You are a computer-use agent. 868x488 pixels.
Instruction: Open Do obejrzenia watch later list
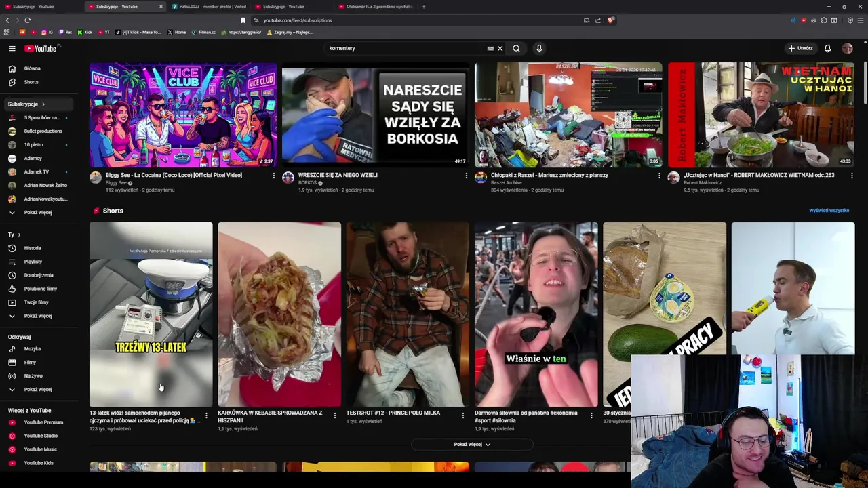point(37,275)
